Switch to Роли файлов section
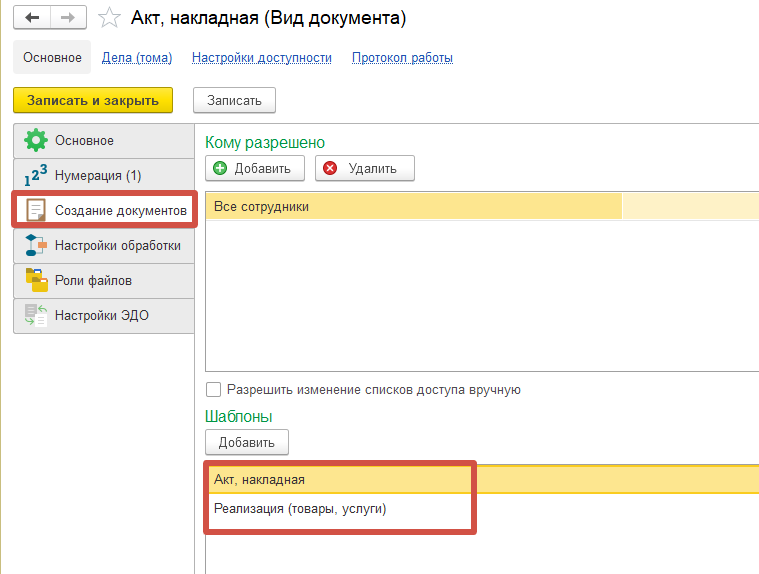 coord(104,280)
